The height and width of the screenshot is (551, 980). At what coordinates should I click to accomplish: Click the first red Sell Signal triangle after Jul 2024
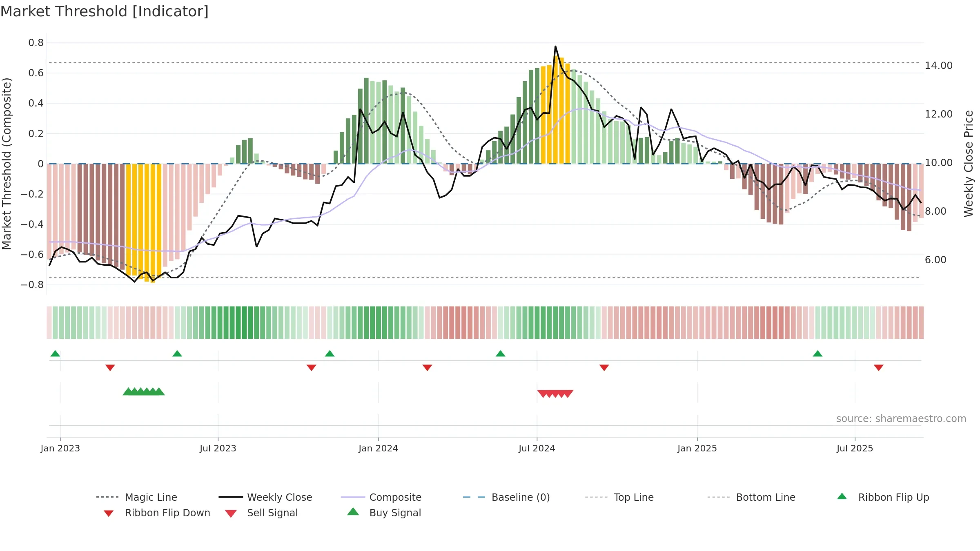(543, 393)
